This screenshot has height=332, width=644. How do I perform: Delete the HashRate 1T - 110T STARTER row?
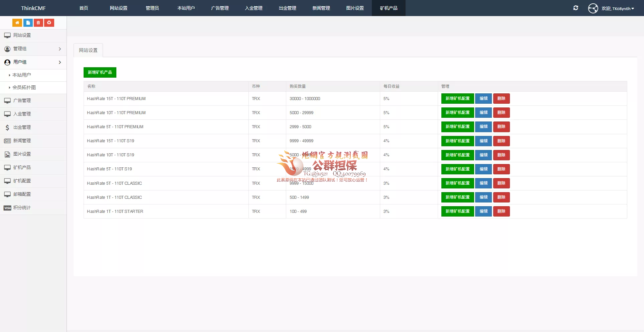501,212
